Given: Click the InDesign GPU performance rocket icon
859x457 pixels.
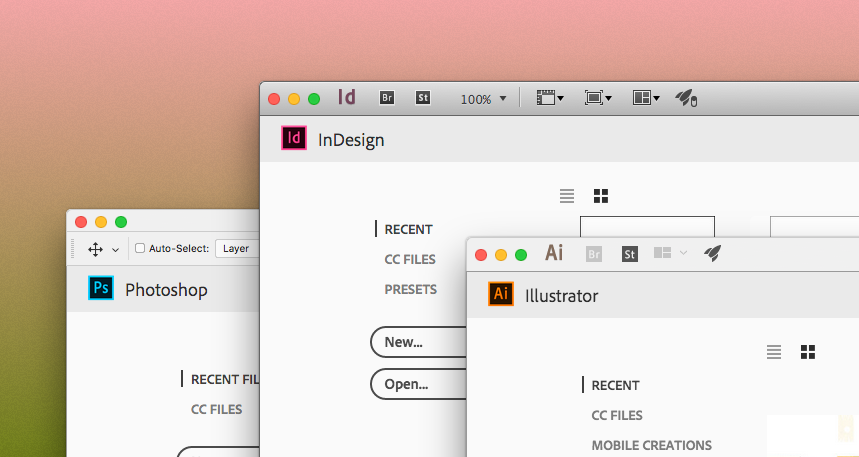Looking at the screenshot, I should [x=686, y=98].
